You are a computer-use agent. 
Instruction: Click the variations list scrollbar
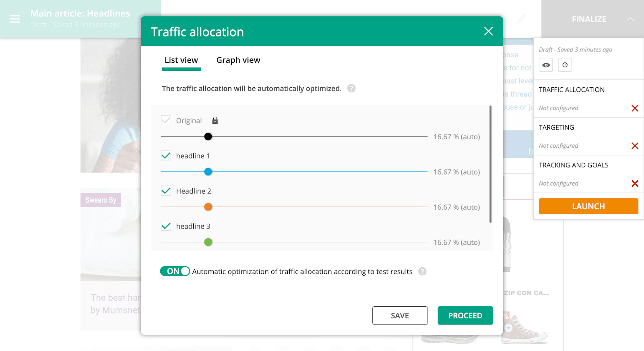point(490,164)
